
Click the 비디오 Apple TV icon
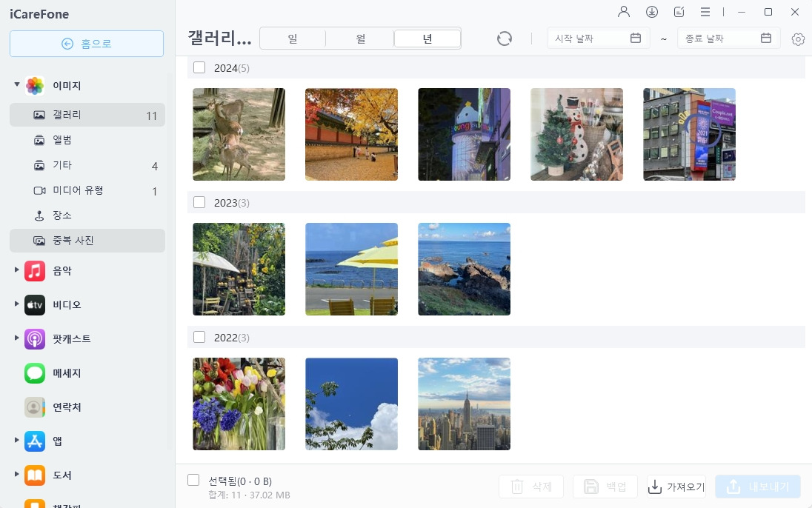click(35, 305)
